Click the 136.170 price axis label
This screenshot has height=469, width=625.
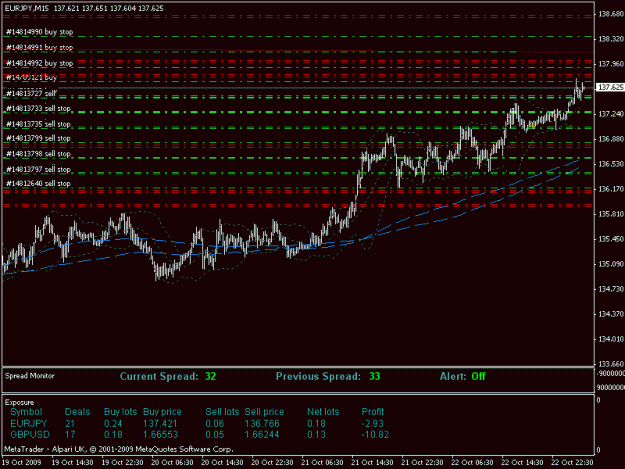point(611,189)
